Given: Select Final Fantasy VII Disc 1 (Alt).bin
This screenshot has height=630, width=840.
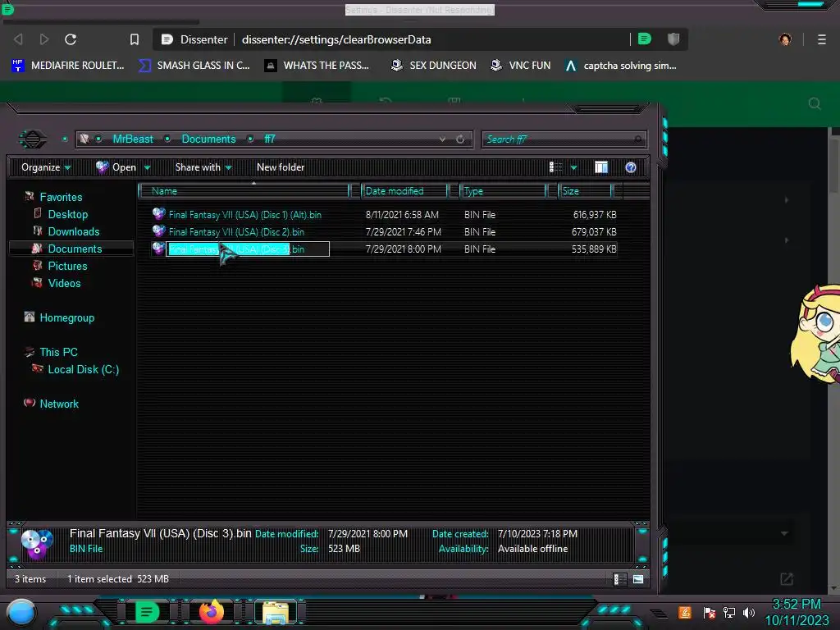Looking at the screenshot, I should point(244,215).
